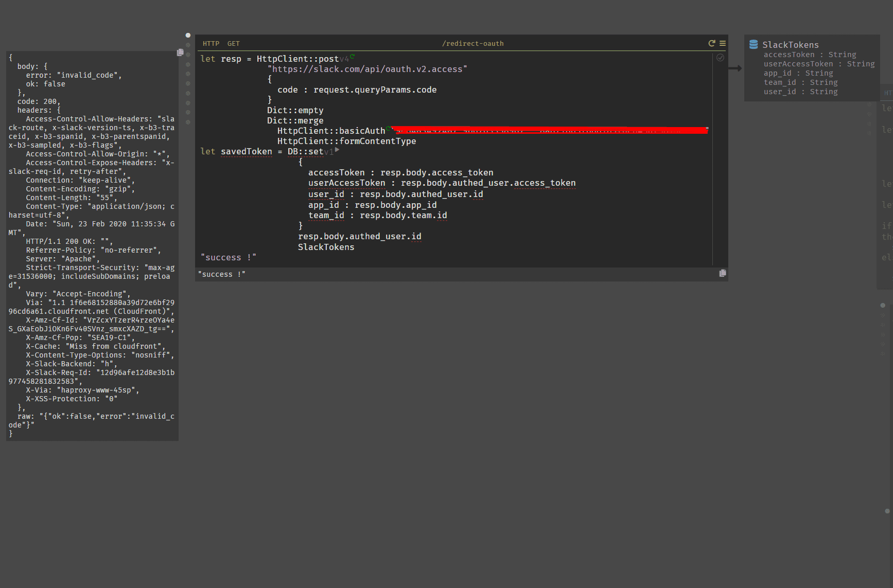Open the SlackTokens datastore title
Screen dimensions: 893x588
point(791,45)
